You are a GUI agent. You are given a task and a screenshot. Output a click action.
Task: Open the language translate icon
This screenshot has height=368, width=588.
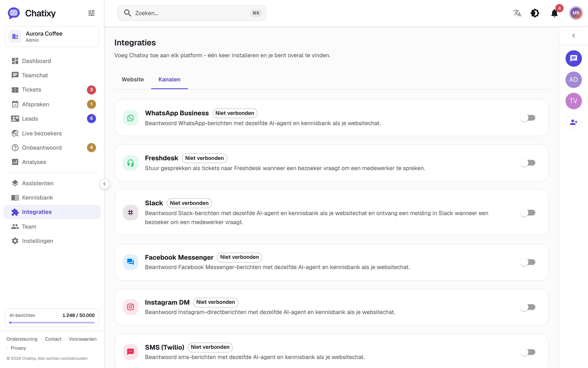pos(517,13)
